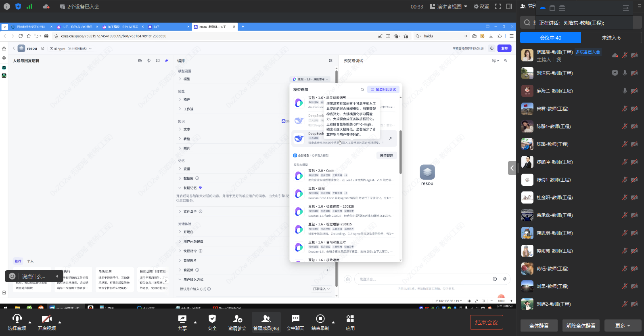Open the 更多 dropdown in participant panel
This screenshot has width=644, height=336.
point(623,325)
